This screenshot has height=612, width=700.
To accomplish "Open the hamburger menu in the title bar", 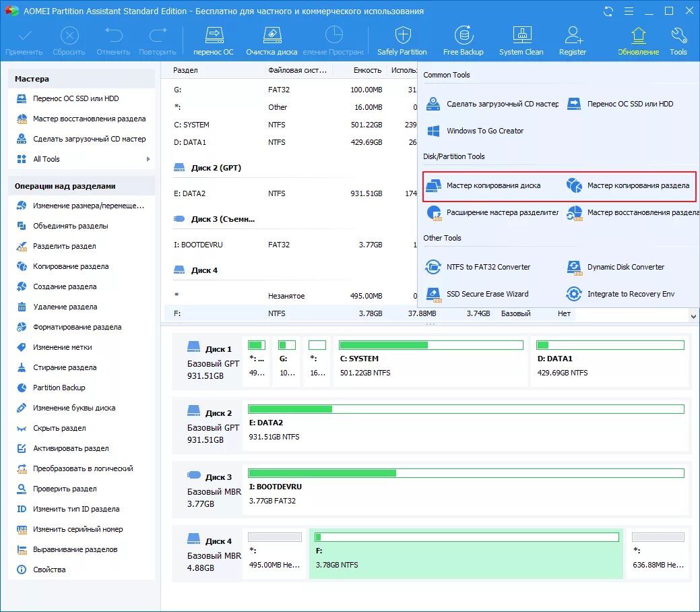I will coord(629,11).
